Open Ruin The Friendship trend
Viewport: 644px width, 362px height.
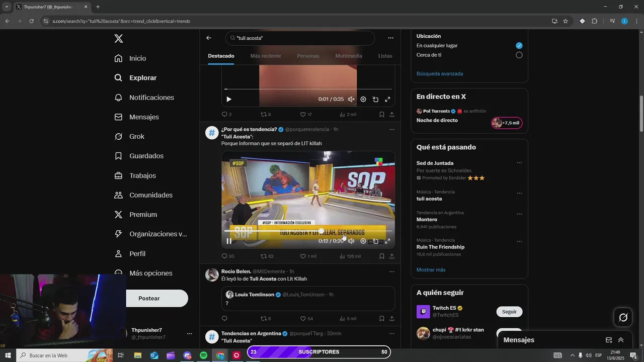440,247
